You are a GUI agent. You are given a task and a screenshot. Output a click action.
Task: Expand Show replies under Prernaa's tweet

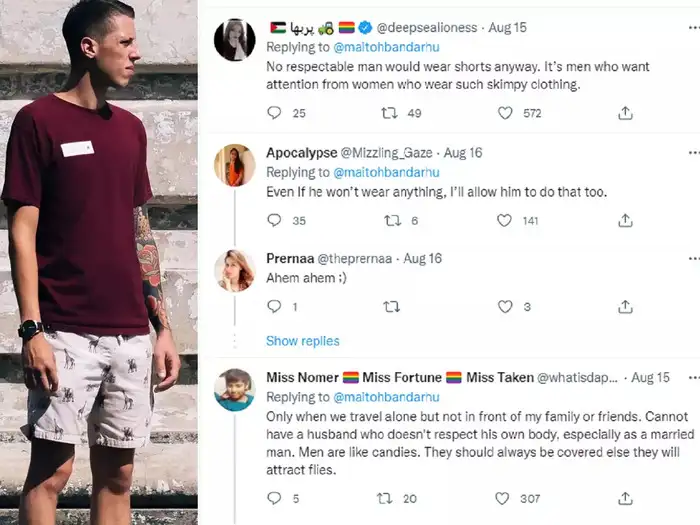(x=302, y=341)
